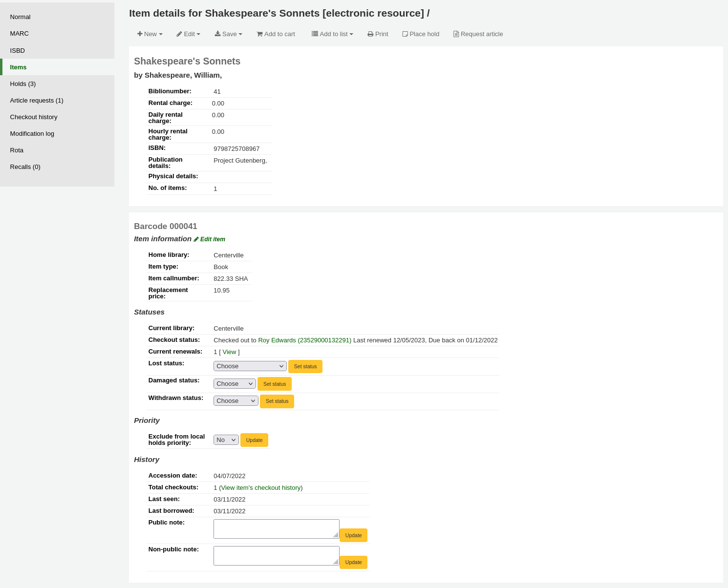Viewport: 728px width, 588px height.
Task: Open Recalls (0) tab
Action: [57, 167]
